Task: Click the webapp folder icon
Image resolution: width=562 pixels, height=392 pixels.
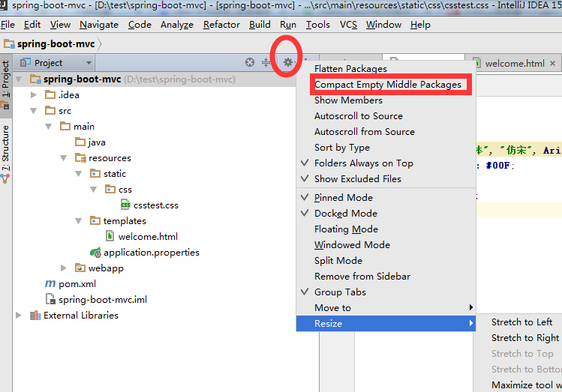Action: [x=80, y=268]
